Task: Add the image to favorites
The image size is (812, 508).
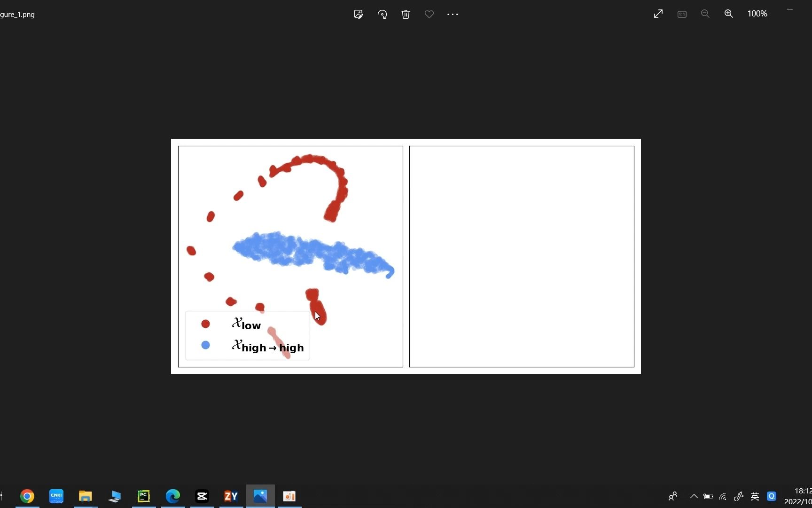Action: [x=429, y=14]
